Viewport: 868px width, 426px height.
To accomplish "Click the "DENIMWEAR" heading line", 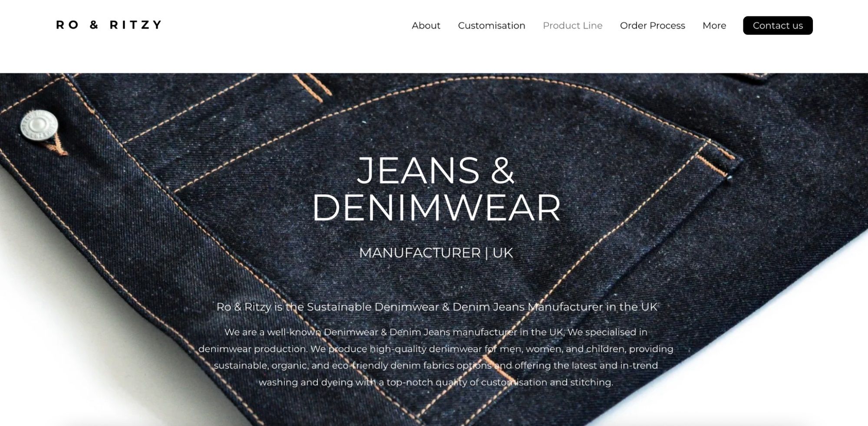I will coord(436,208).
